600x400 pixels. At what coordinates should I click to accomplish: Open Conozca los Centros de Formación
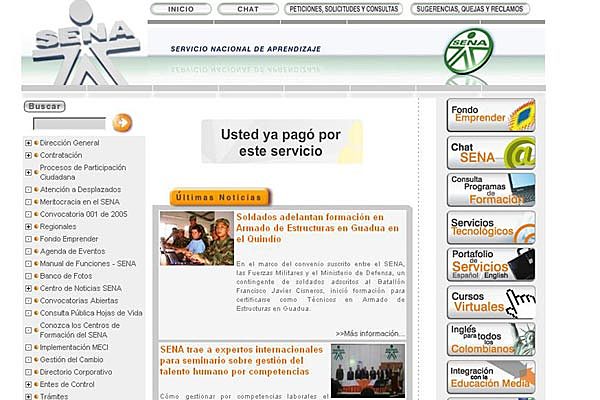coord(80,330)
